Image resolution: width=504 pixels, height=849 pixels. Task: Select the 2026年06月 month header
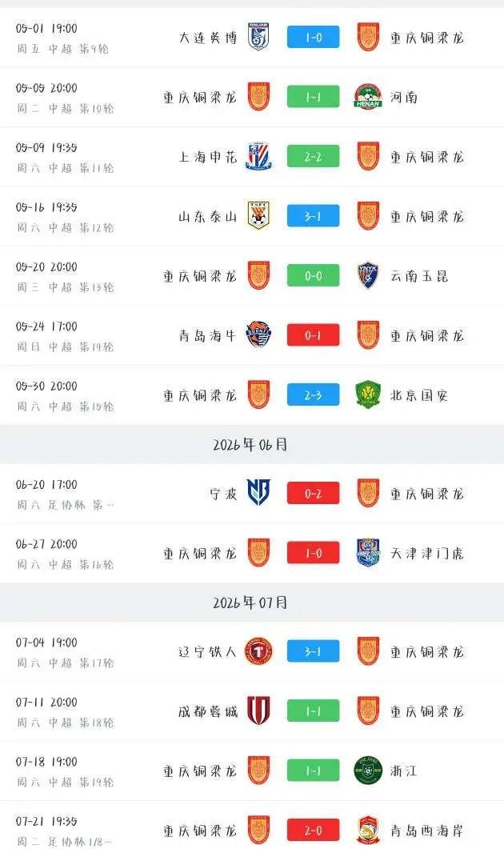(x=250, y=445)
